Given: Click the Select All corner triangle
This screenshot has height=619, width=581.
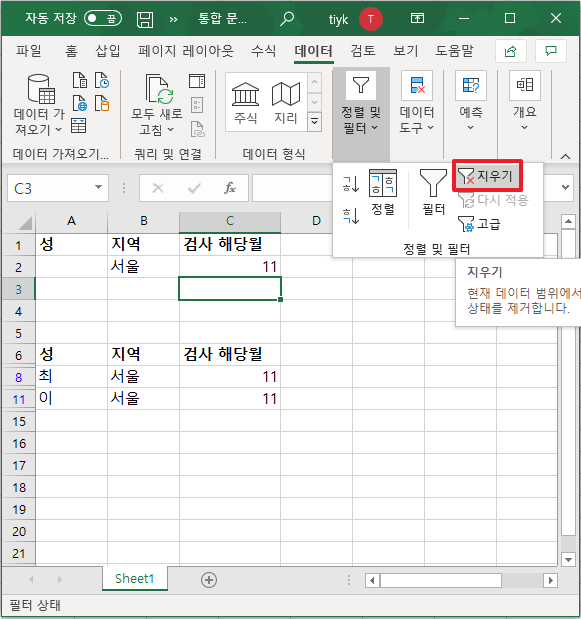Looking at the screenshot, I should pyautogui.click(x=24, y=223).
